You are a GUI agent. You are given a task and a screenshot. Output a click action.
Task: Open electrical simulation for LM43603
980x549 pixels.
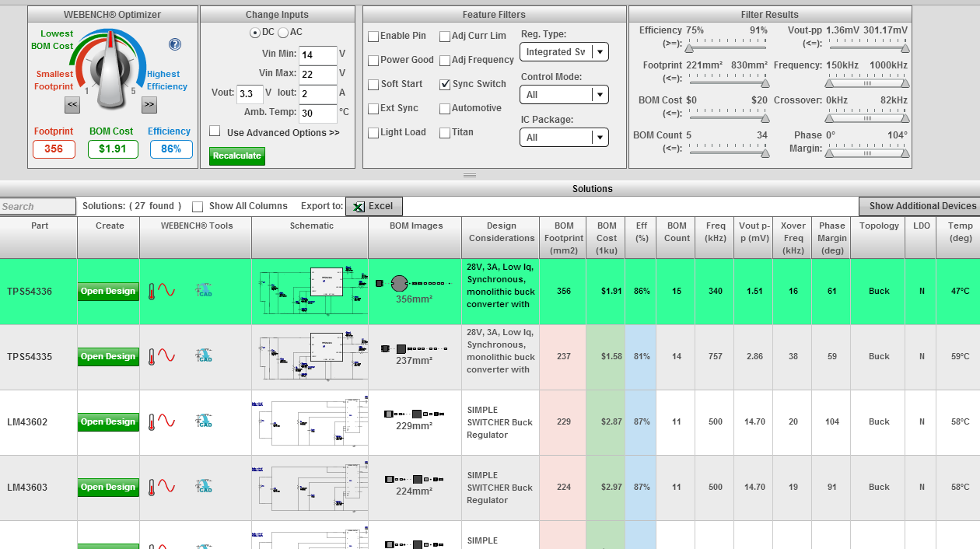click(x=167, y=487)
